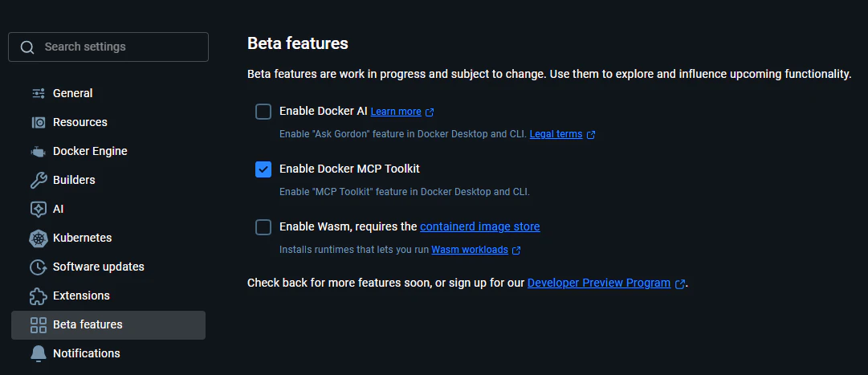The image size is (868, 375).
Task: Click the Docker Engine whale icon
Action: (x=38, y=151)
